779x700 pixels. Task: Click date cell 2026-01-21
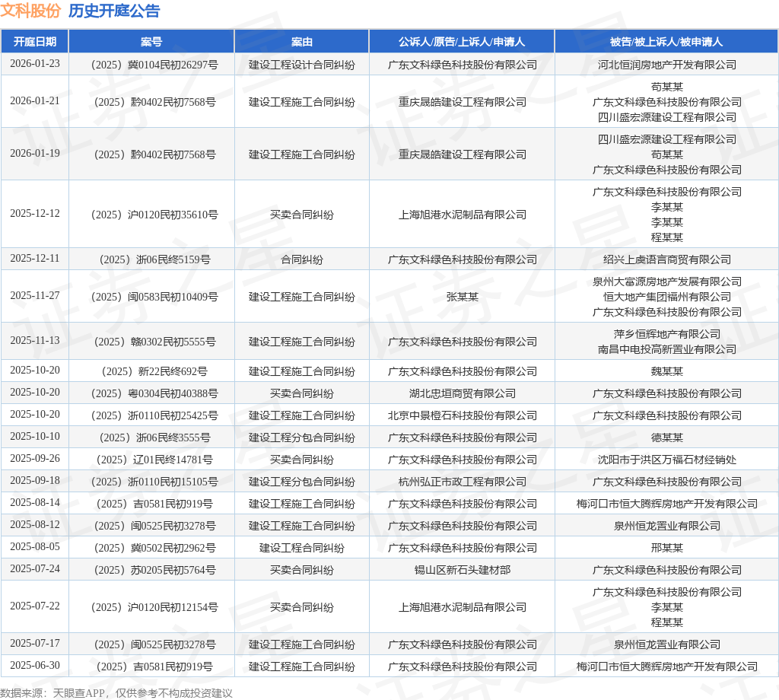[35, 101]
